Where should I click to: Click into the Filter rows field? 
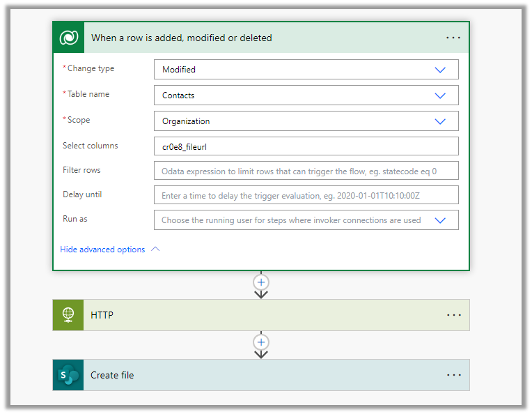tap(306, 171)
